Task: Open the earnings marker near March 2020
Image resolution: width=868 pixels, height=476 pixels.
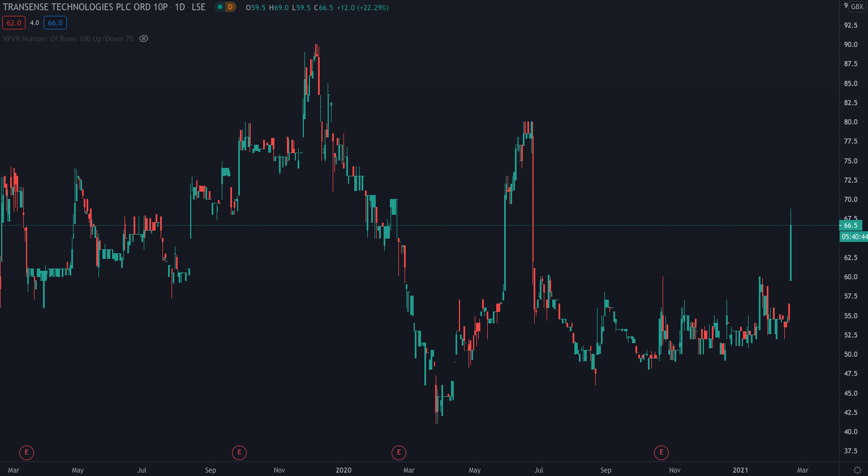Action: coord(399,452)
